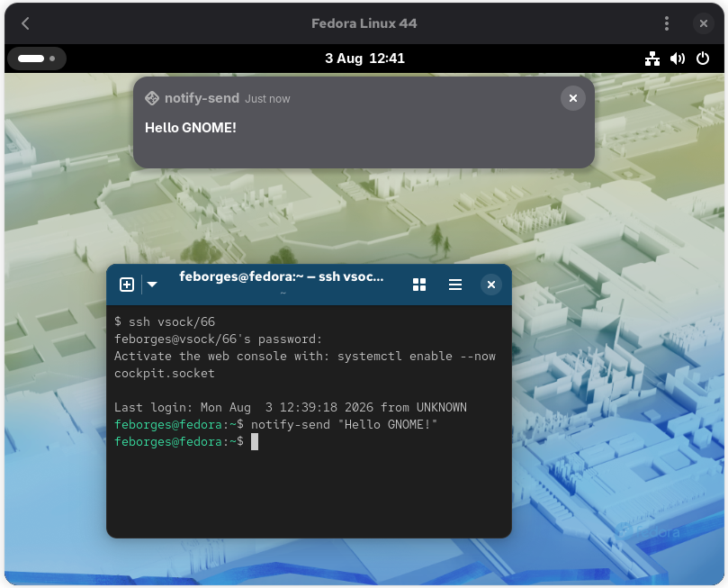Viewport: 728px width, 588px height.
Task: Click the 'cockpit.socket' text in terminal
Action: point(165,374)
